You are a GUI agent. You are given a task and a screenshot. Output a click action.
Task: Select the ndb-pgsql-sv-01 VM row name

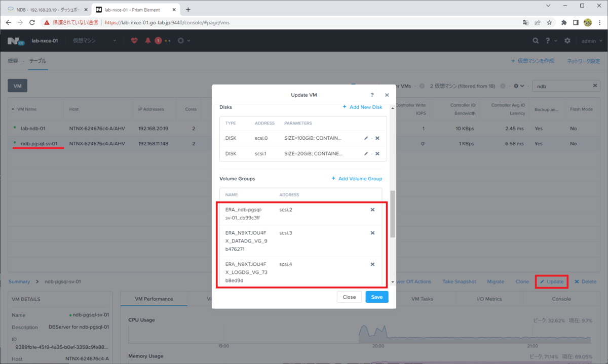[x=39, y=144]
